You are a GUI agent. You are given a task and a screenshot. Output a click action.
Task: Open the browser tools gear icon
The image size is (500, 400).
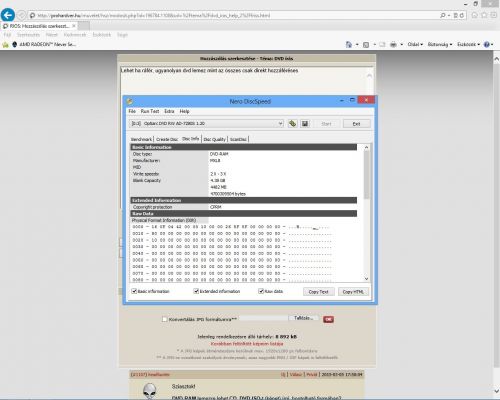click(494, 15)
